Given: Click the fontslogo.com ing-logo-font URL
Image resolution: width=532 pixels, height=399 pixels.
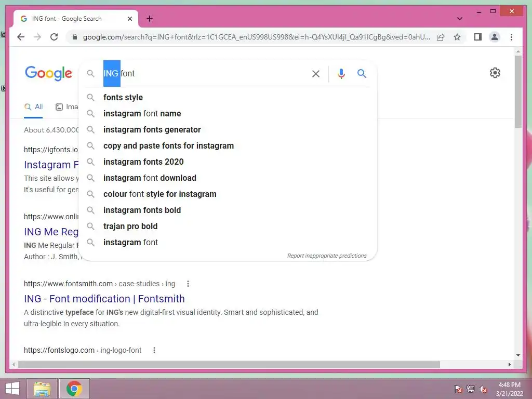Looking at the screenshot, I should coord(83,350).
